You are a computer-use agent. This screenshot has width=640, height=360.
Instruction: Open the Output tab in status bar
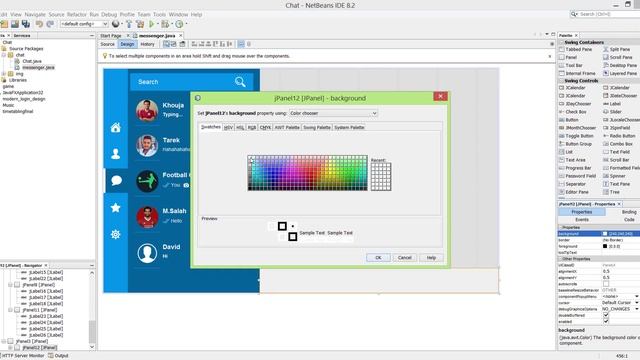[58, 356]
